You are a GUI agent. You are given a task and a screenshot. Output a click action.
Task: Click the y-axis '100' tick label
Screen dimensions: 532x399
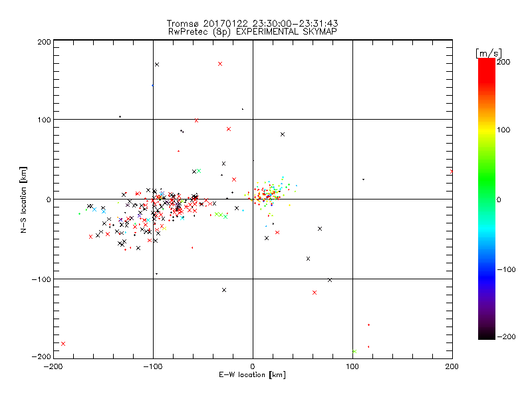(x=44, y=120)
